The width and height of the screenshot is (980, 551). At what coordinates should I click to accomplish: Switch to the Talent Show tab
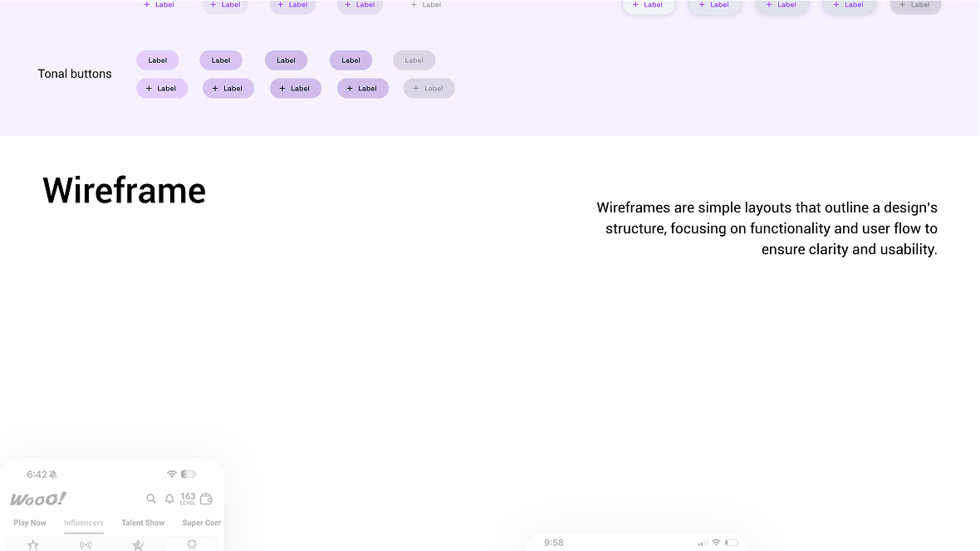143,523
